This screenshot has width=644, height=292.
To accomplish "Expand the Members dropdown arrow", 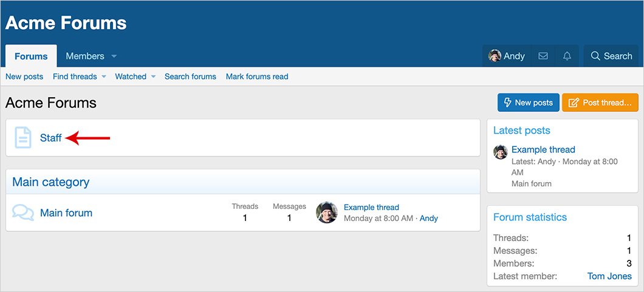I will (114, 56).
